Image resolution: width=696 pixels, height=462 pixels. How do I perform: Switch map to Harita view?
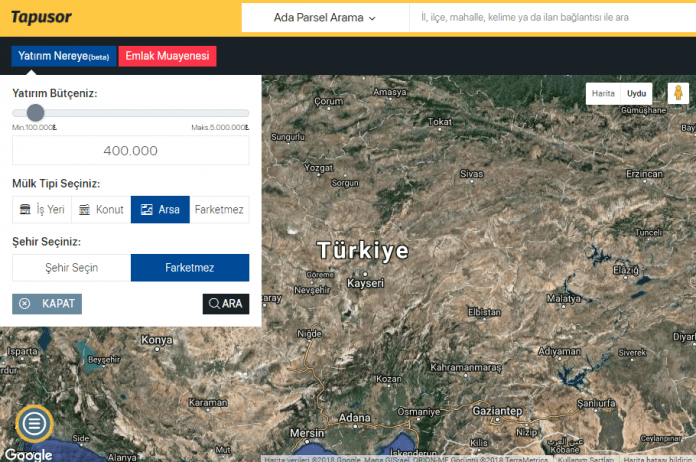[x=603, y=94]
